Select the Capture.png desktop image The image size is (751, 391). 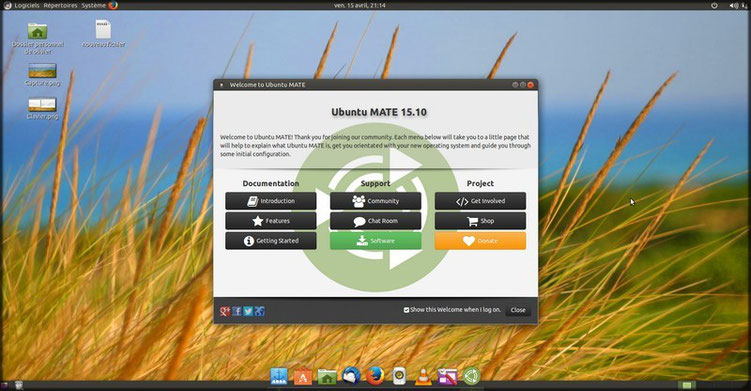coord(42,75)
